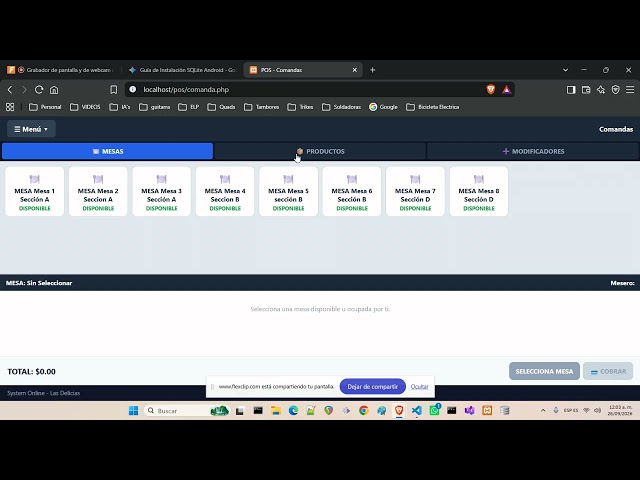Click DISPONIBLE status on Mesa 7
The height and width of the screenshot is (480, 640).
point(415,208)
